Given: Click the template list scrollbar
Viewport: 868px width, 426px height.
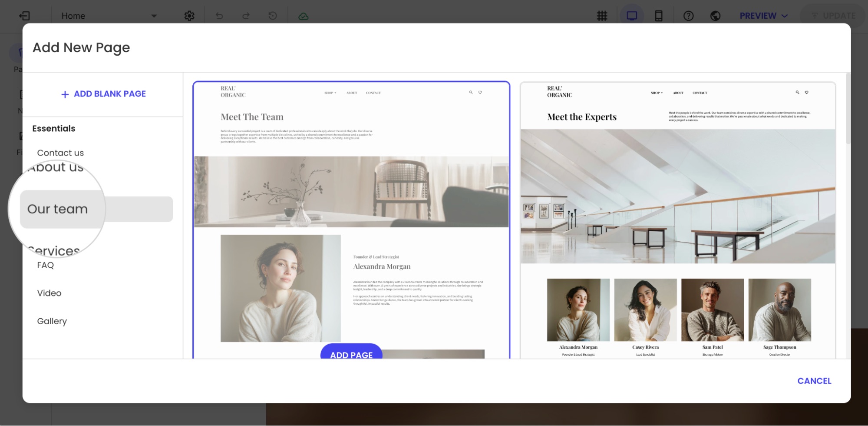Looking at the screenshot, I should pos(848,109).
